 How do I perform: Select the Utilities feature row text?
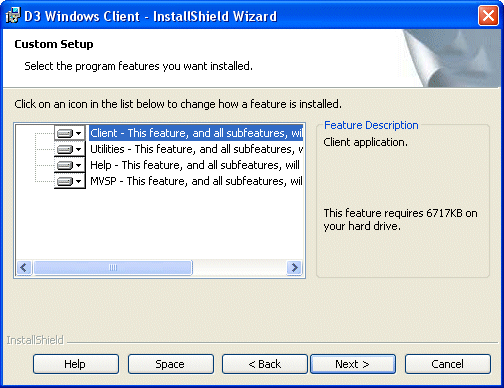pyautogui.click(x=196, y=149)
